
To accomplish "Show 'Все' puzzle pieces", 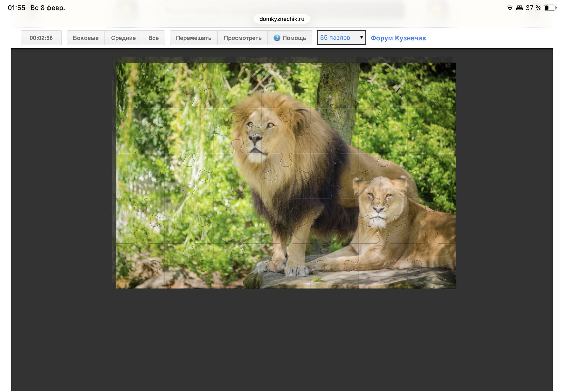I will pyautogui.click(x=153, y=38).
